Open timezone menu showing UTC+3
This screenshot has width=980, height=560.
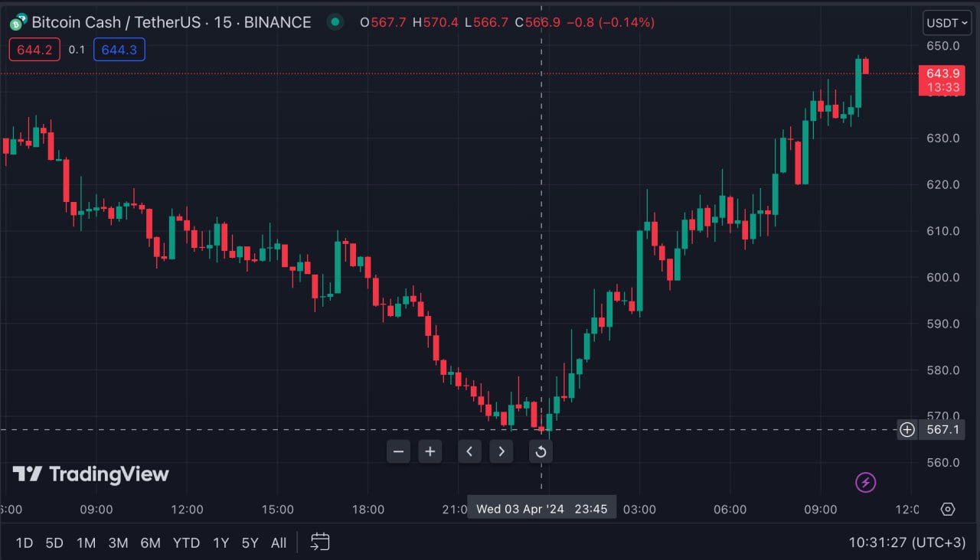[x=906, y=542]
